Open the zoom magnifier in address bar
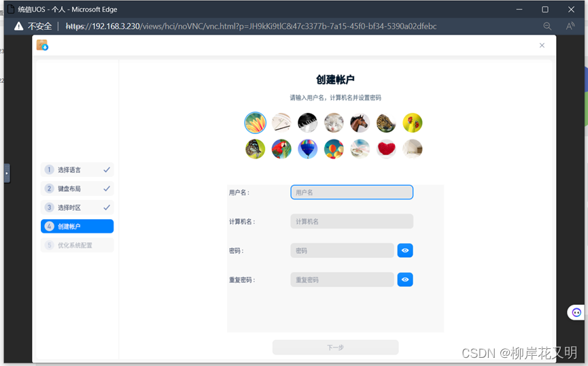Viewport: 588px width, 366px height. (547, 26)
